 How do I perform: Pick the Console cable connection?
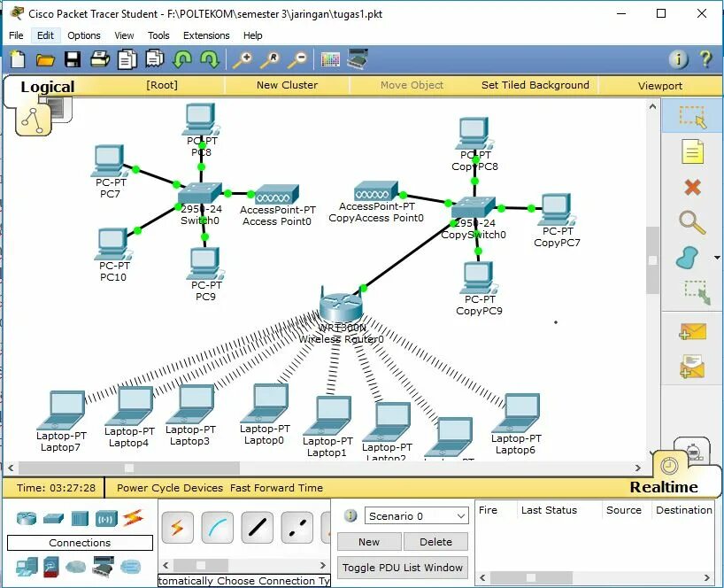click(218, 527)
